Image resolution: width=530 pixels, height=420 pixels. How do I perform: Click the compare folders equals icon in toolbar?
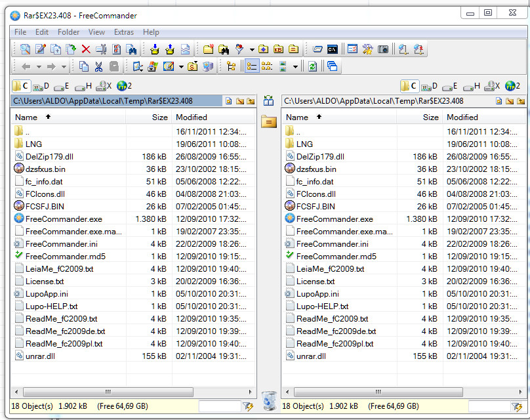(x=293, y=49)
